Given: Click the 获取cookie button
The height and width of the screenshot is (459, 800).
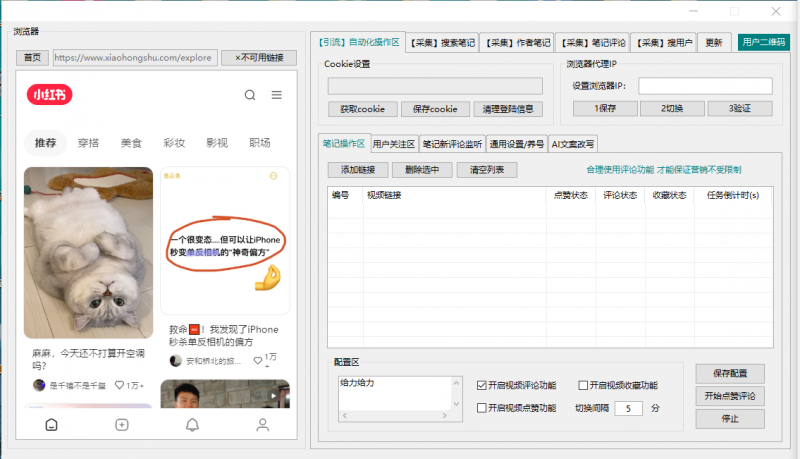Looking at the screenshot, I should pos(362,108).
